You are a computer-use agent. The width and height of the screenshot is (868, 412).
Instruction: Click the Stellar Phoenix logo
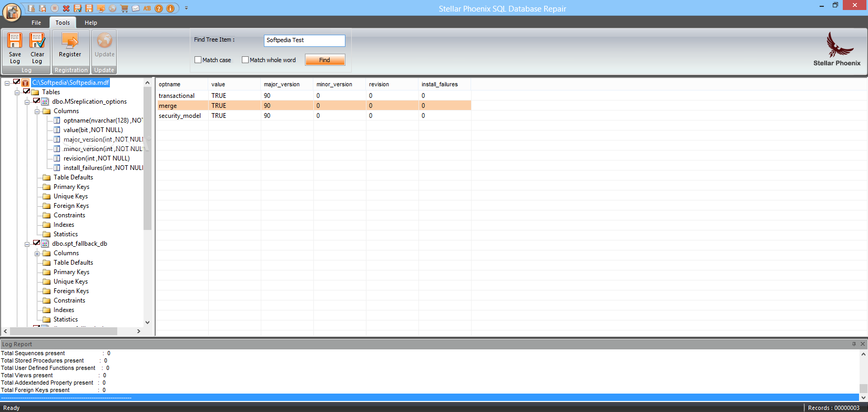point(837,49)
